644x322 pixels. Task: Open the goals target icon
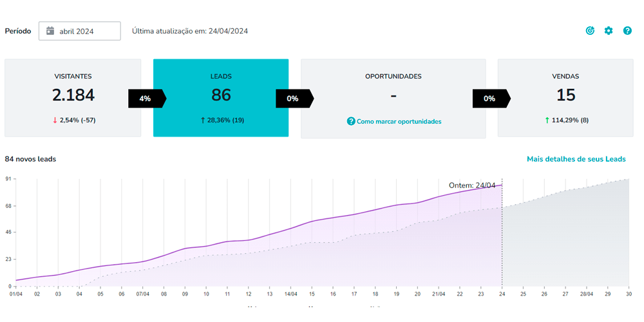590,31
